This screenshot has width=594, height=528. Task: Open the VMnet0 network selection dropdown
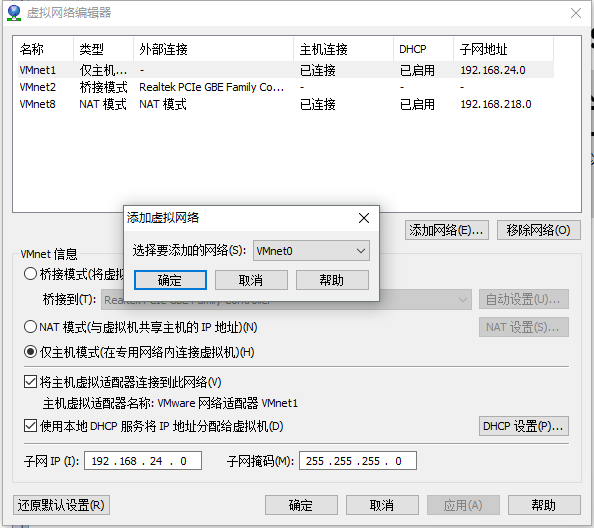(311, 251)
